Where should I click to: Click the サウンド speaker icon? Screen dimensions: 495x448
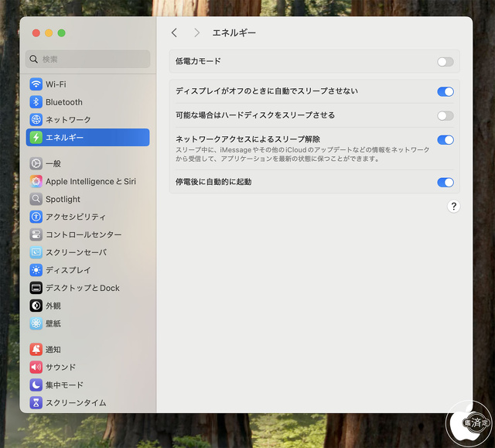click(36, 367)
